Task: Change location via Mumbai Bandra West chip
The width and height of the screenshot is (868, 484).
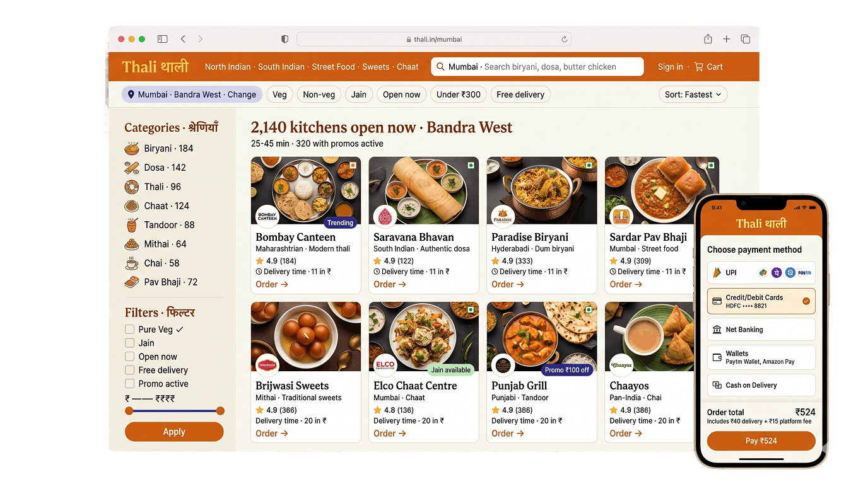Action: (x=192, y=95)
